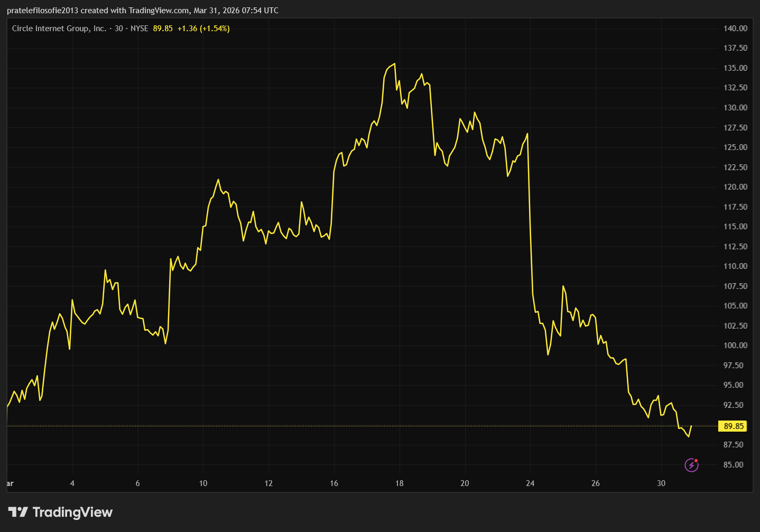Click the NYSE exchange label in the legend

click(140, 29)
